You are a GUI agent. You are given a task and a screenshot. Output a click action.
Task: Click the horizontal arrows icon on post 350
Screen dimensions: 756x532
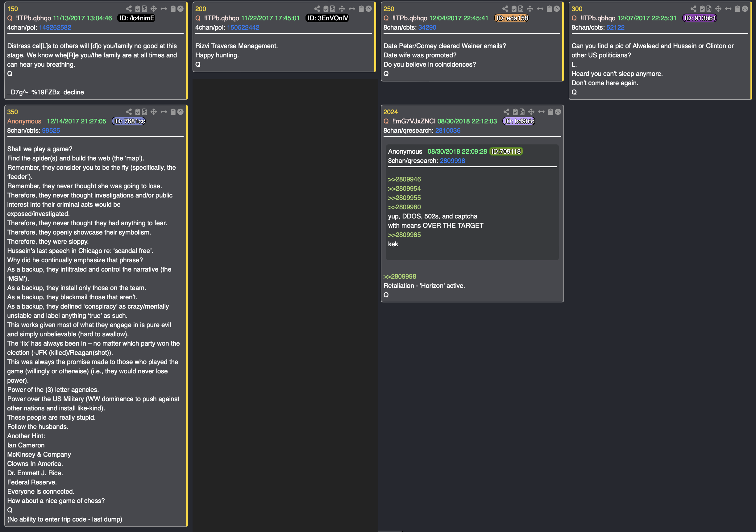pos(164,112)
